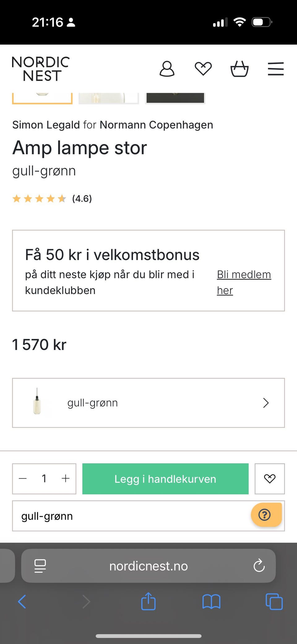This screenshot has width=297, height=644.
Task: Increase quantity with the plus button
Action: tap(66, 478)
